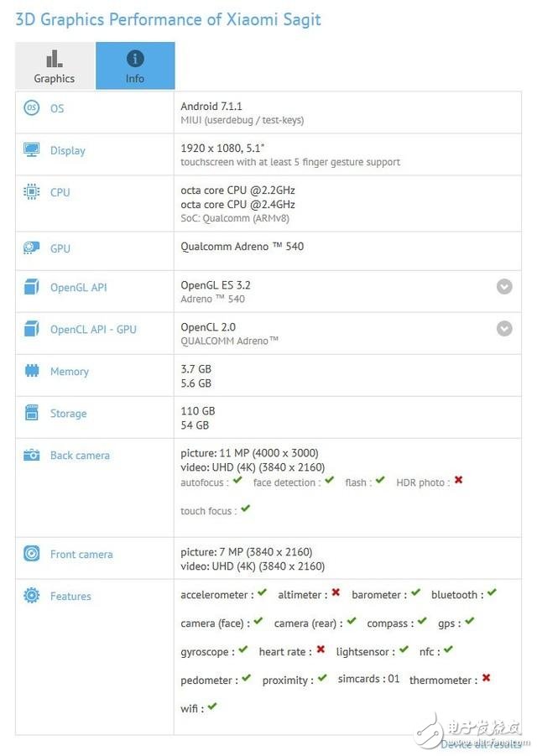Click the Front camera section icon
537x756 pixels.
click(31, 554)
